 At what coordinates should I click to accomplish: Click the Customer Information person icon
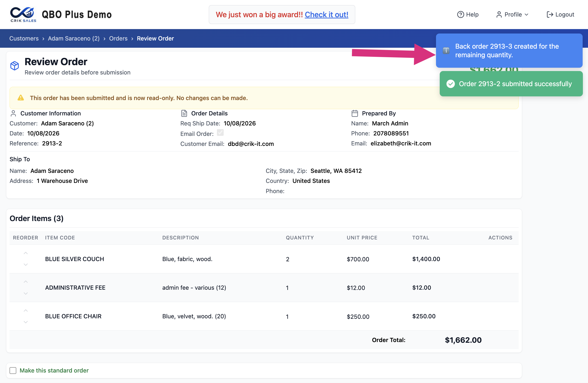click(13, 113)
